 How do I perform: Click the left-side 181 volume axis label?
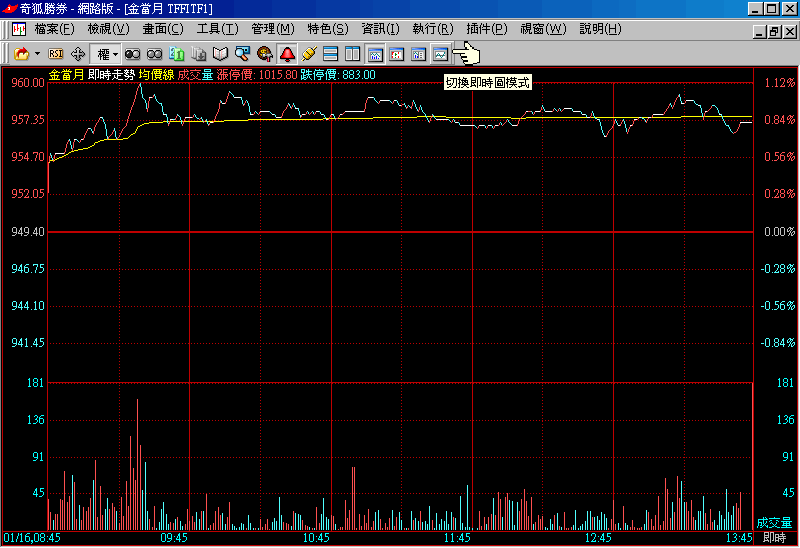35,383
